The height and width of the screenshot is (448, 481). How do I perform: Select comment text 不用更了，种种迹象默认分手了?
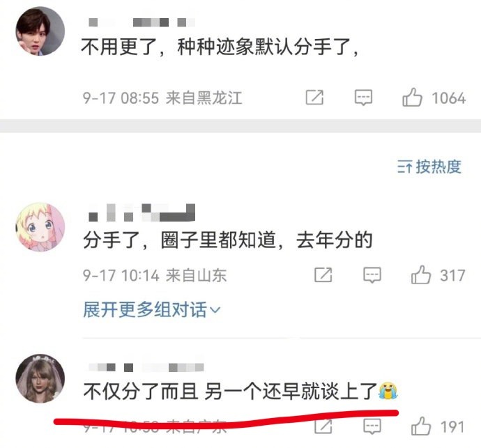click(220, 47)
